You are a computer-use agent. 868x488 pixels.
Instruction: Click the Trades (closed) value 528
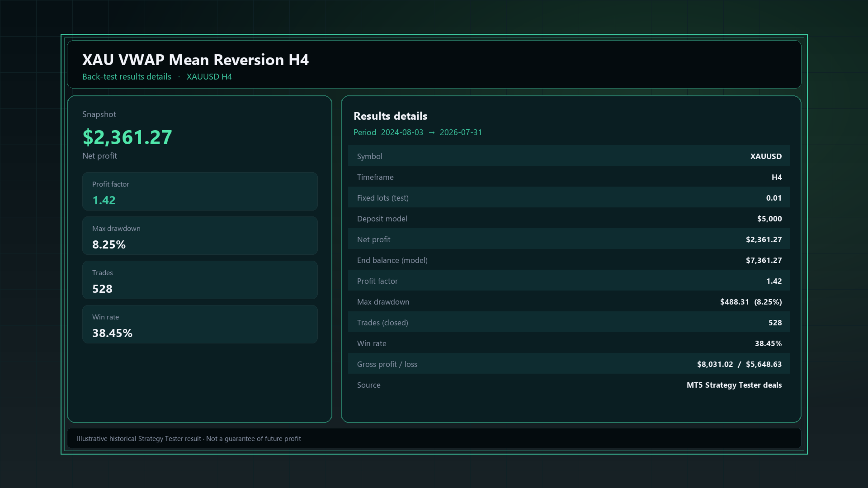point(775,323)
